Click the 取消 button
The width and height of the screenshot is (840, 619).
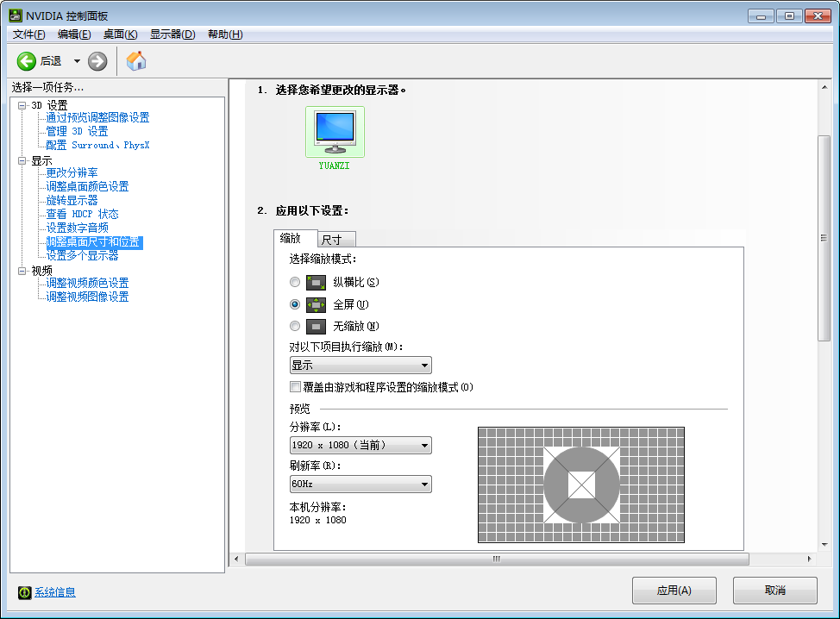774,591
